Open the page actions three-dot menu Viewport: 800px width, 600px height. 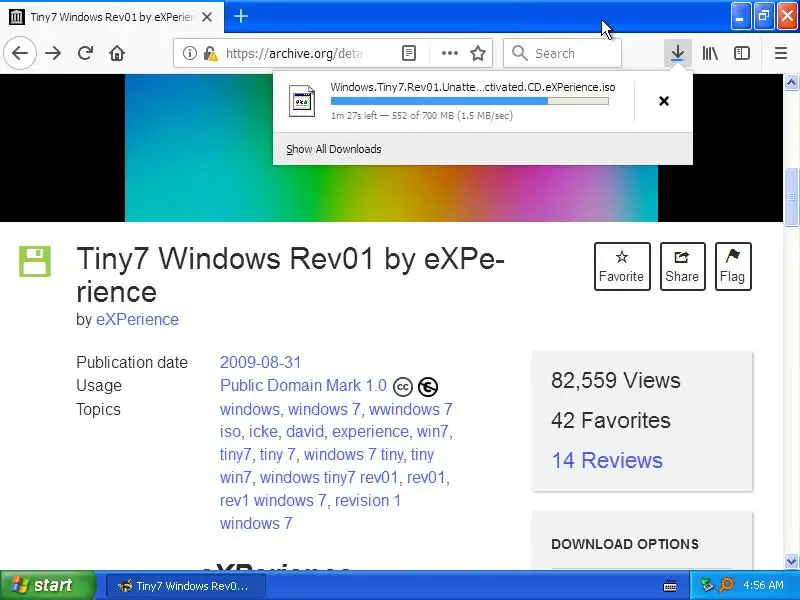pos(449,53)
